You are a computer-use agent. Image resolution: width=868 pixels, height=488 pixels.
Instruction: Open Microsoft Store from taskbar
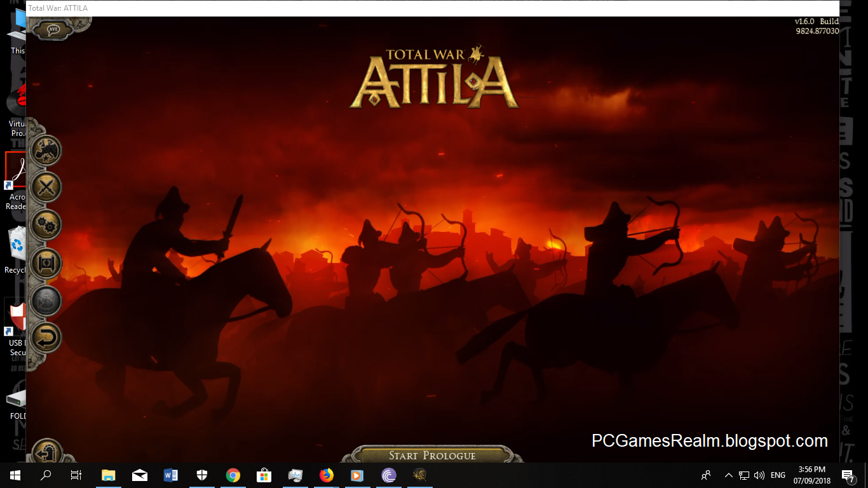pos(264,475)
